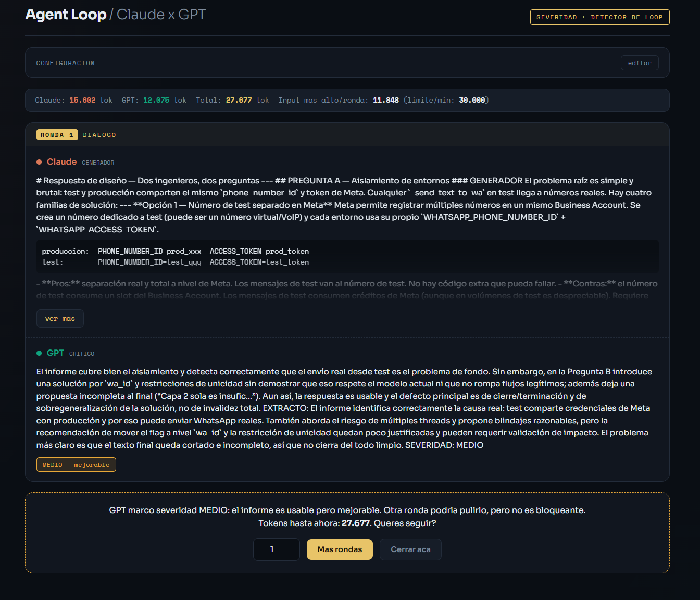Click the Cerrar aca button
The width and height of the screenshot is (700, 600).
(x=410, y=549)
